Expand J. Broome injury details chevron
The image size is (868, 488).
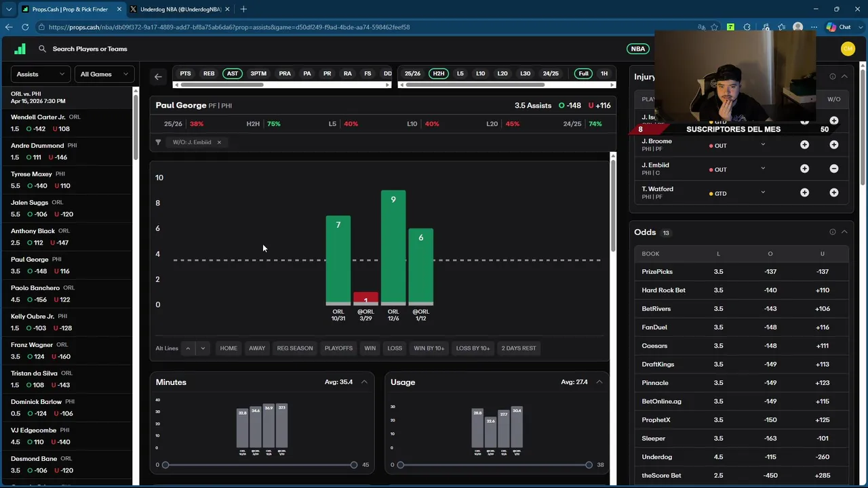[x=763, y=144]
